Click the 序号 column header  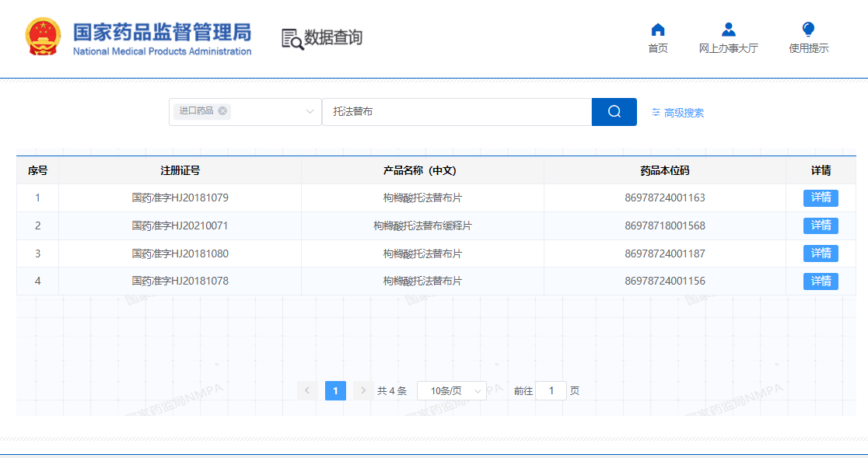(x=37, y=170)
